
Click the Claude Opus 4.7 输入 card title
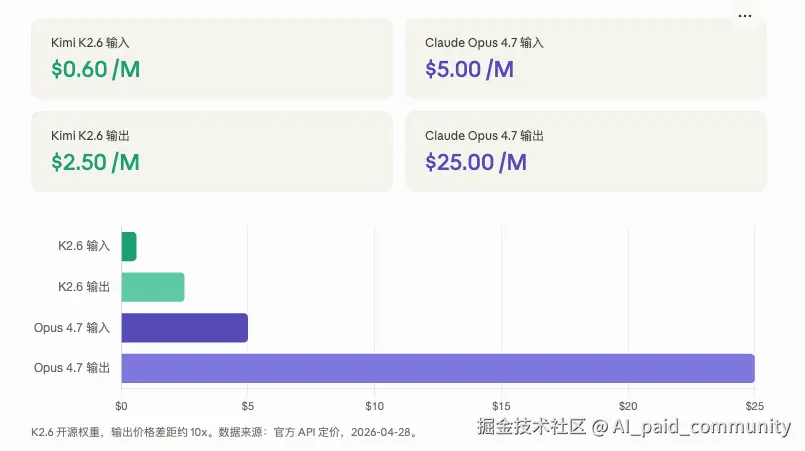[484, 43]
